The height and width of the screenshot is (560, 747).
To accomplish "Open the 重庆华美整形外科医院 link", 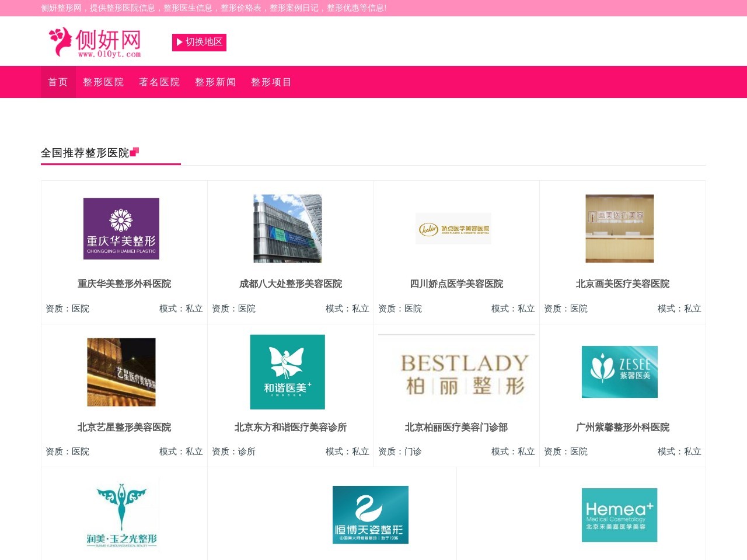I will (x=124, y=283).
